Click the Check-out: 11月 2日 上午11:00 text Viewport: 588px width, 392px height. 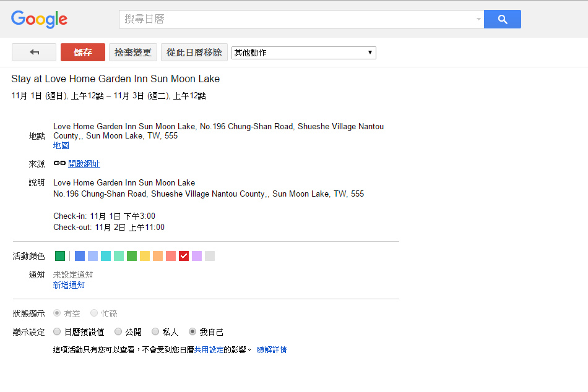click(x=109, y=228)
